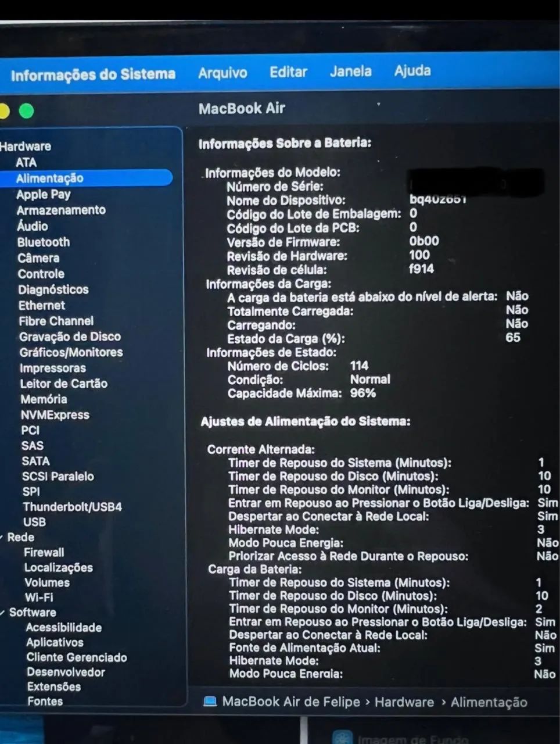This screenshot has height=744, width=560.
Task: Click the Ajustes de Alimentação do Sistema heading
Action: 306,421
